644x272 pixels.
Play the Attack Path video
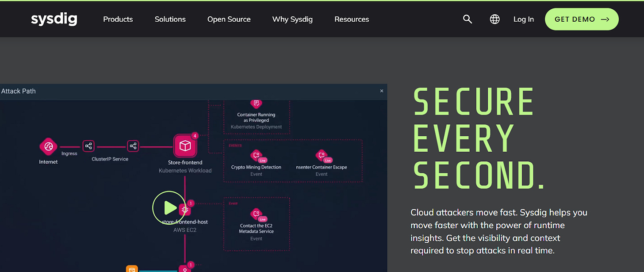click(169, 207)
